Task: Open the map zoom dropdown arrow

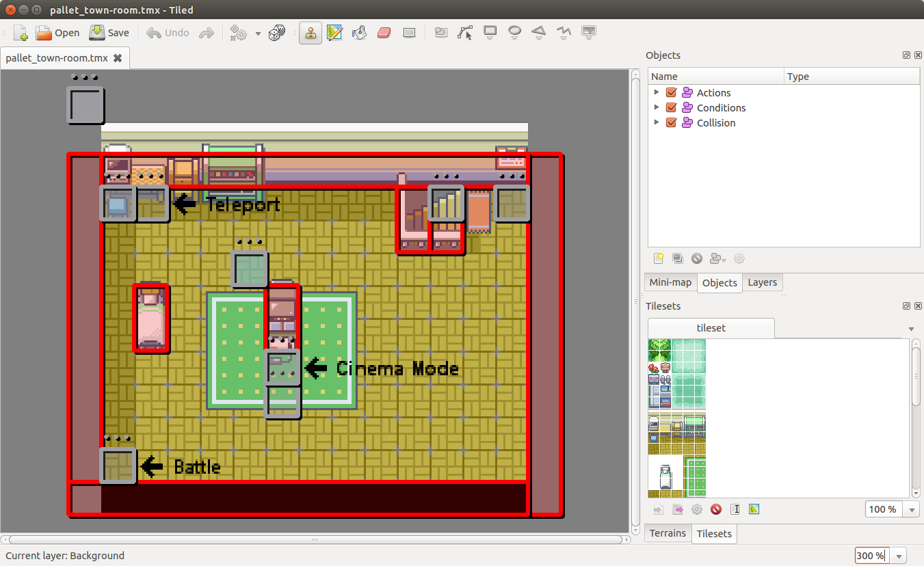Action: (899, 556)
